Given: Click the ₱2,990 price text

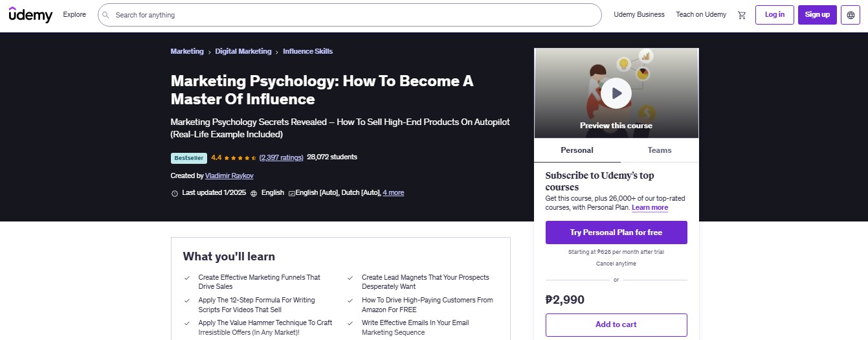Looking at the screenshot, I should click(x=565, y=300).
